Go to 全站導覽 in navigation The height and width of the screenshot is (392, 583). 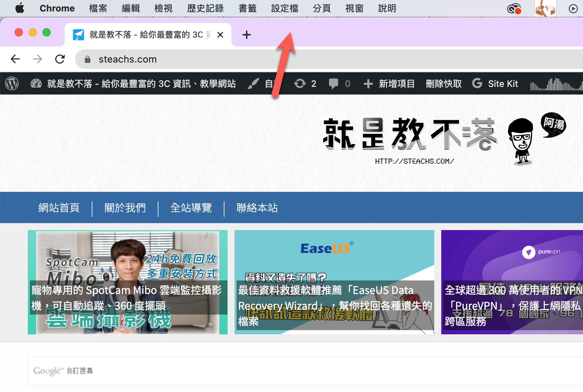[x=191, y=208]
